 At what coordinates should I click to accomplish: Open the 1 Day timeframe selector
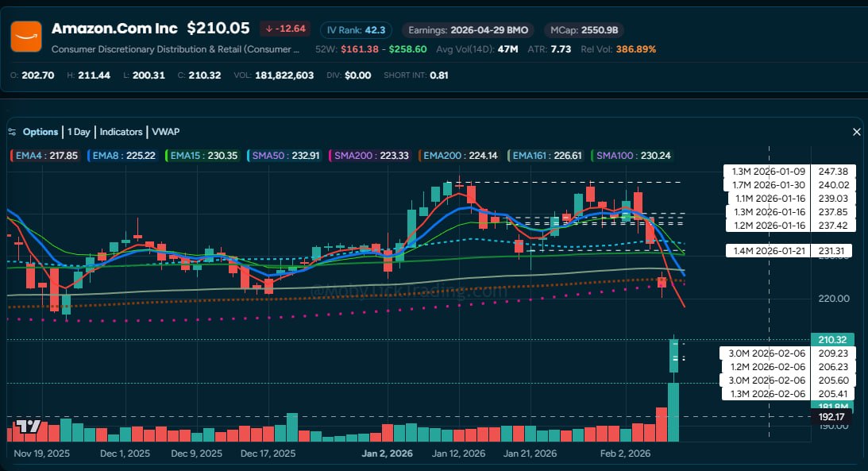coord(79,132)
